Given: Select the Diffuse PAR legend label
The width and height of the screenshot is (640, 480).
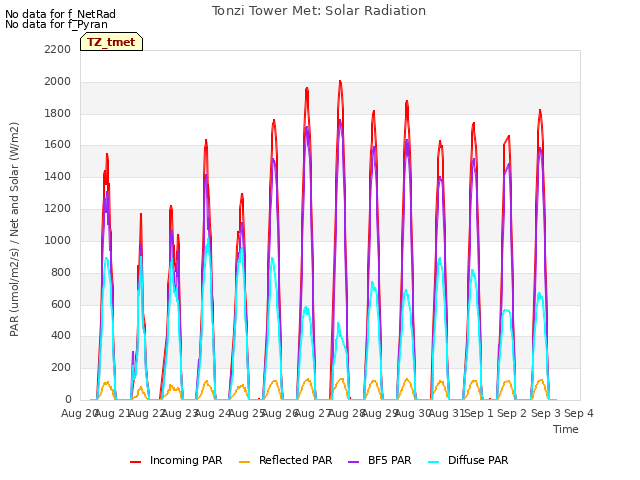Looking at the screenshot, I should click(478, 460).
